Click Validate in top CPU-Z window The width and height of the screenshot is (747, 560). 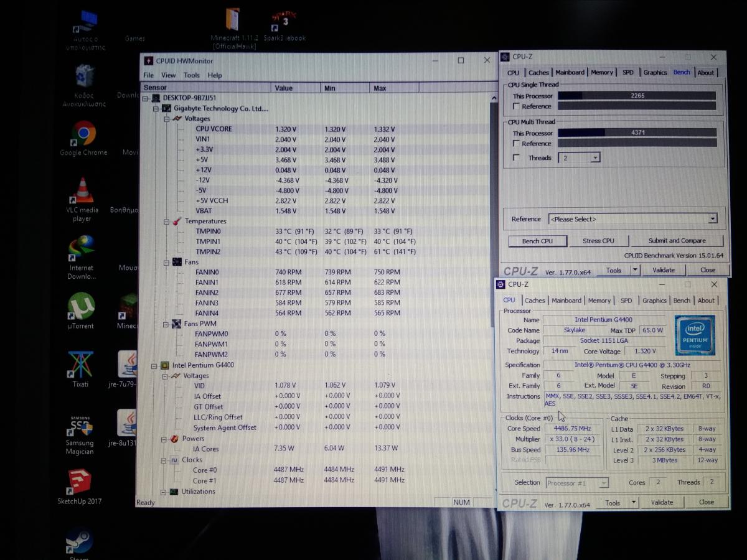tap(664, 270)
